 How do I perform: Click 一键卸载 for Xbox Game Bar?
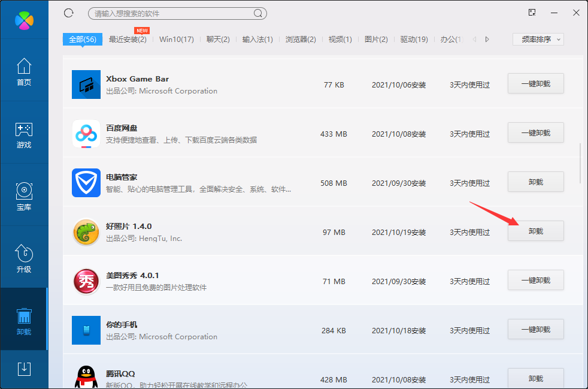(x=536, y=84)
